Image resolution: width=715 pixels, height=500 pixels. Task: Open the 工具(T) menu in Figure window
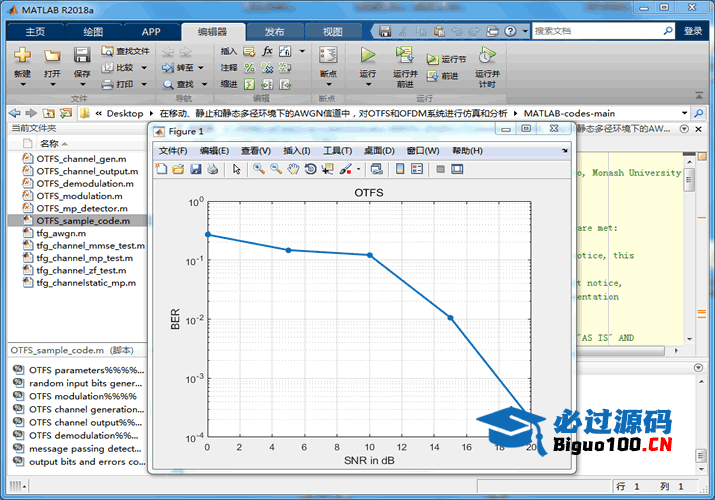(x=337, y=151)
